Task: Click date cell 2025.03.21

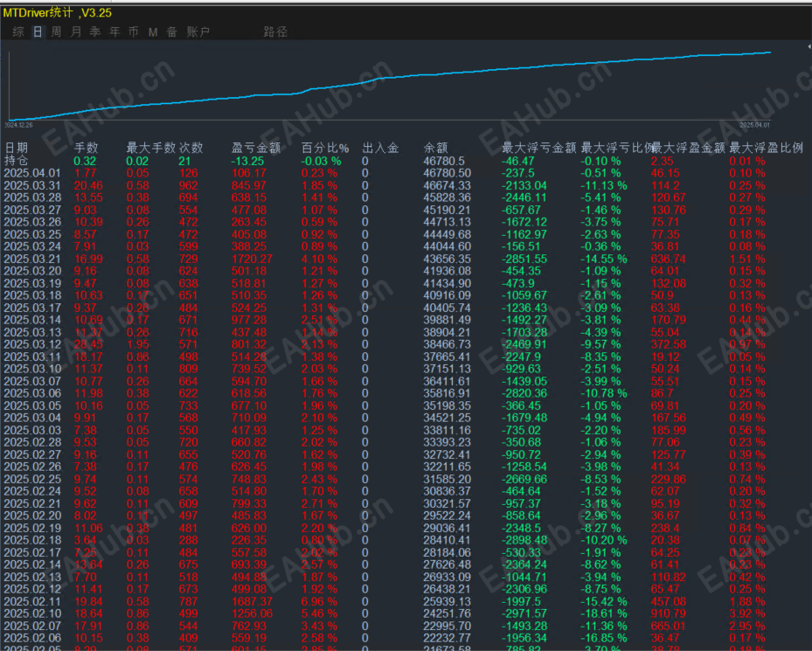Action: click(32, 259)
